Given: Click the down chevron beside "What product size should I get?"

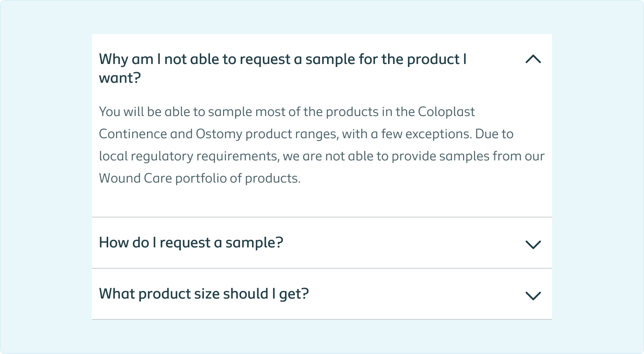Looking at the screenshot, I should [533, 296].
